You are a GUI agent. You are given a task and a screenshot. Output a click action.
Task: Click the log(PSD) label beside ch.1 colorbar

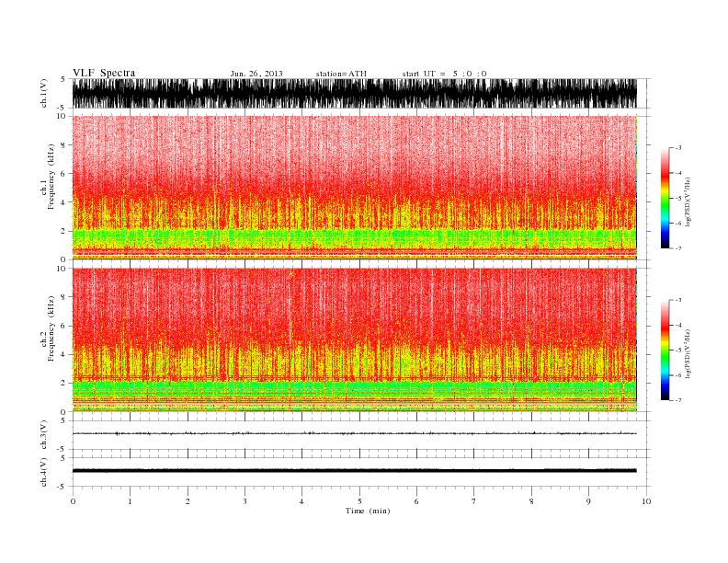click(x=688, y=202)
